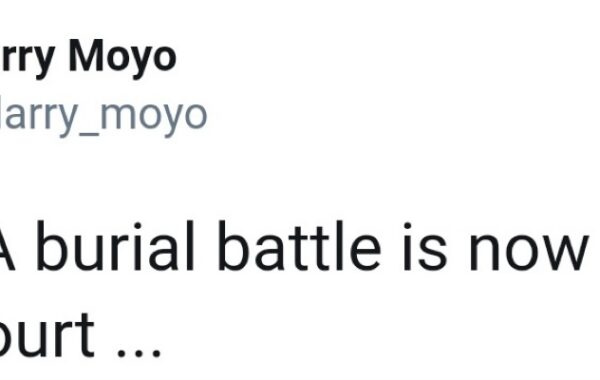Click the truncated 'ourt' word
The image size is (600, 380).
pyautogui.click(x=47, y=336)
